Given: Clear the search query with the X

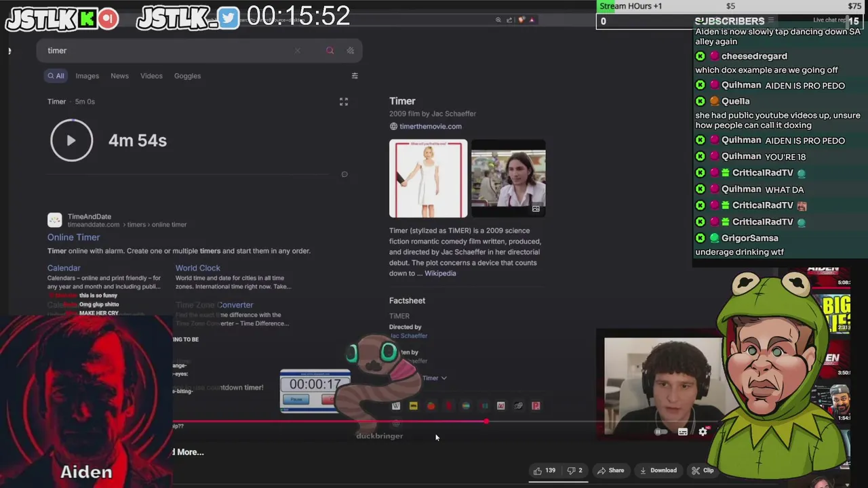Looking at the screenshot, I should [x=297, y=50].
